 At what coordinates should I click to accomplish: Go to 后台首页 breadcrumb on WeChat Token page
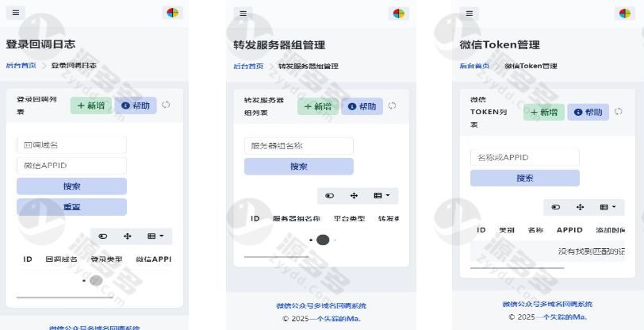click(x=474, y=66)
